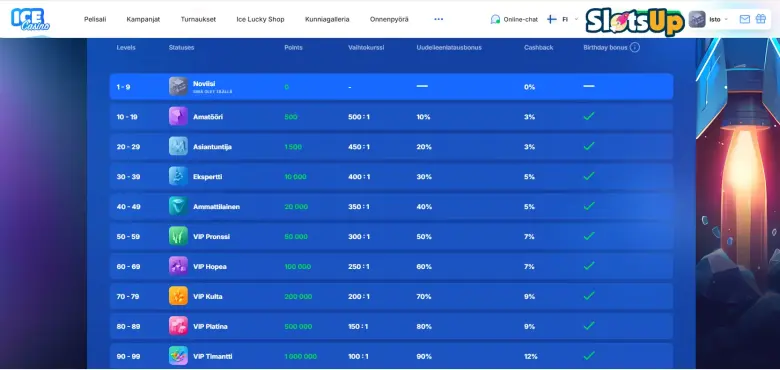Screen dimensions: 780x370
Task: Click the Amatööri birthday bonus checkmark
Action: (x=589, y=116)
